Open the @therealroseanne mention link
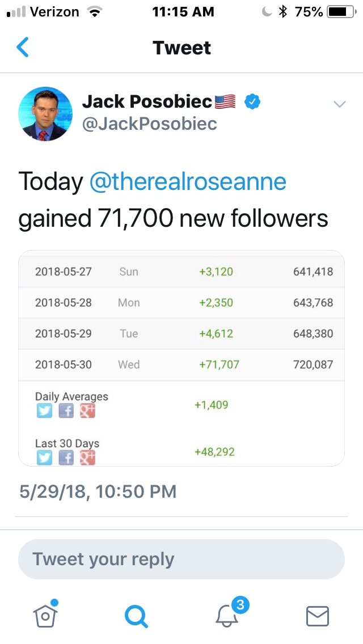This screenshot has width=363, height=644. click(188, 181)
